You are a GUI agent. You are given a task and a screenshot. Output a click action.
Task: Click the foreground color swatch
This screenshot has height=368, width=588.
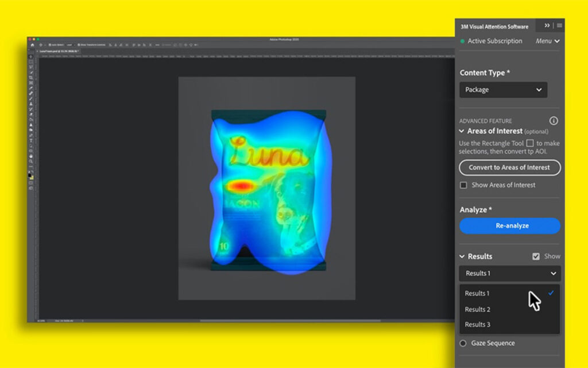tap(30, 175)
